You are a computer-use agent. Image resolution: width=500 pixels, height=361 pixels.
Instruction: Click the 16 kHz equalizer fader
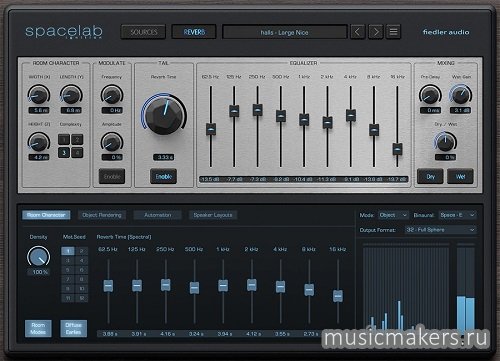coord(397,149)
